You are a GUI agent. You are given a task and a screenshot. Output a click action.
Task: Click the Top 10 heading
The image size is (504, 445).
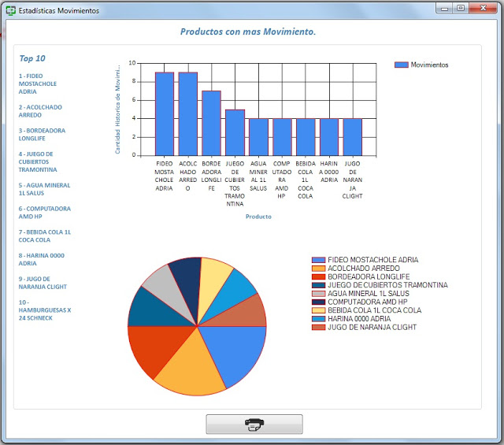[x=32, y=58]
